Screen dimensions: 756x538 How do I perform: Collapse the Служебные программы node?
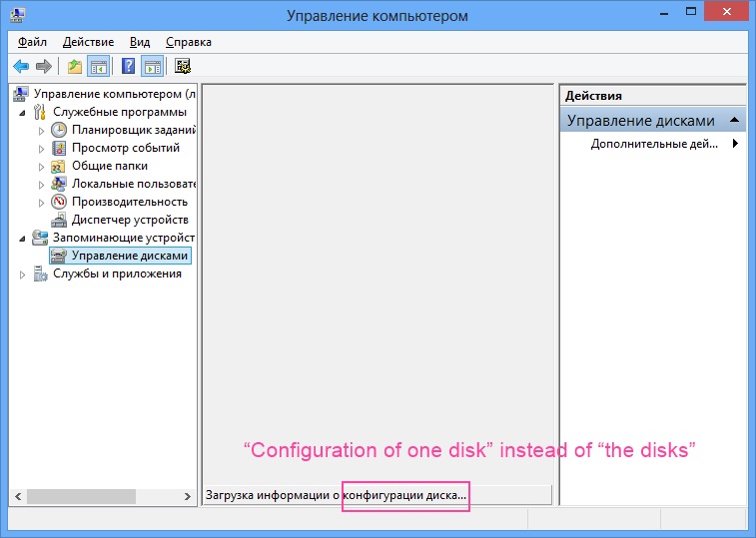pos(22,113)
